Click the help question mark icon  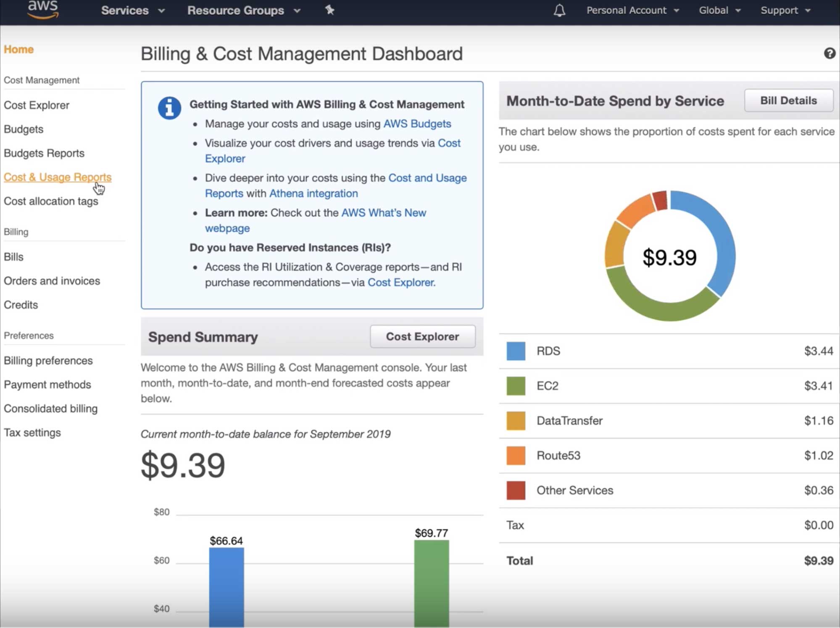click(x=829, y=53)
